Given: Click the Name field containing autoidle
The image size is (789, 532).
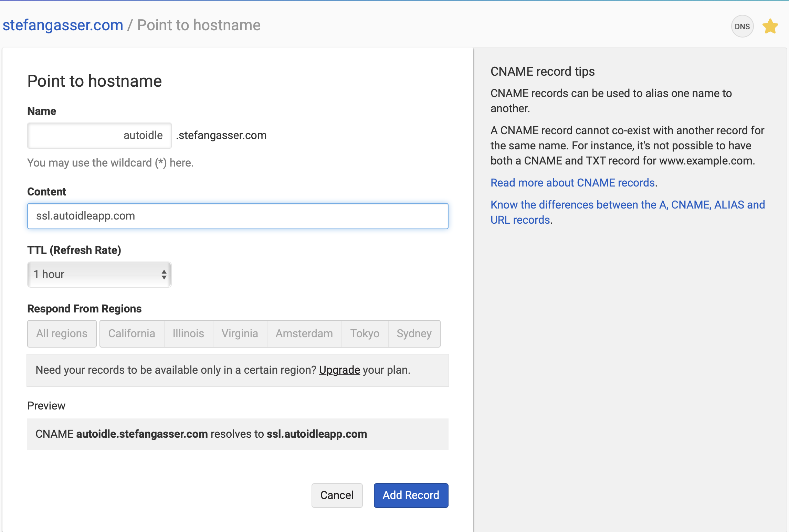Looking at the screenshot, I should pyautogui.click(x=99, y=135).
